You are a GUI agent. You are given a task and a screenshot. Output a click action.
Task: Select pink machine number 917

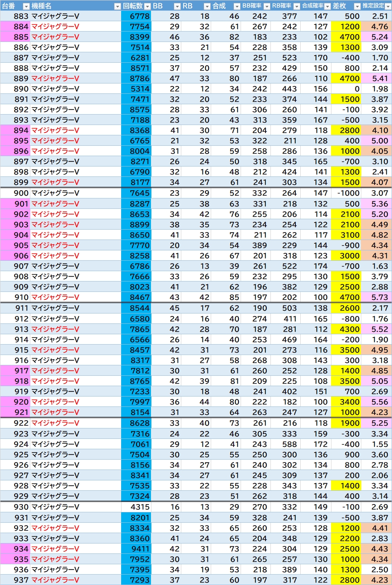[15, 371]
